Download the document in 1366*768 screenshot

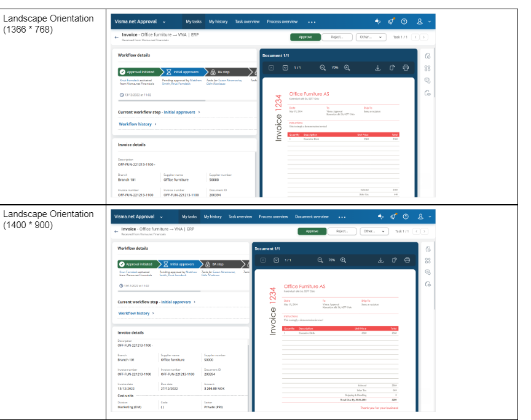click(377, 68)
